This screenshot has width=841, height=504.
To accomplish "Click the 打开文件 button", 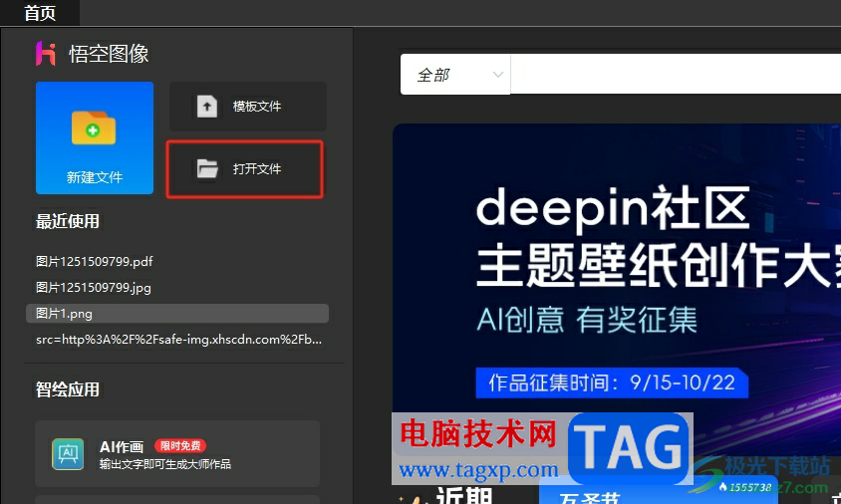I will point(244,169).
